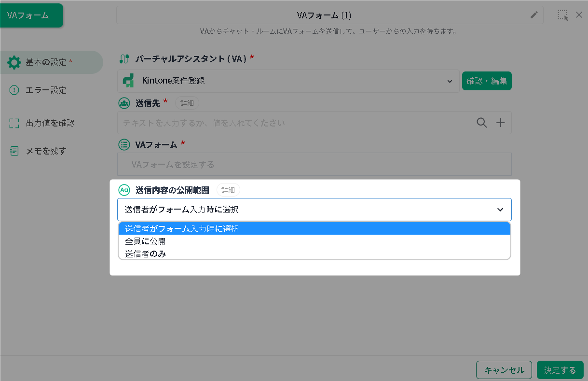Viewport: 588px width, 381px height.
Task: Click the bracket icon for 出力値を確認
Action: click(x=14, y=123)
